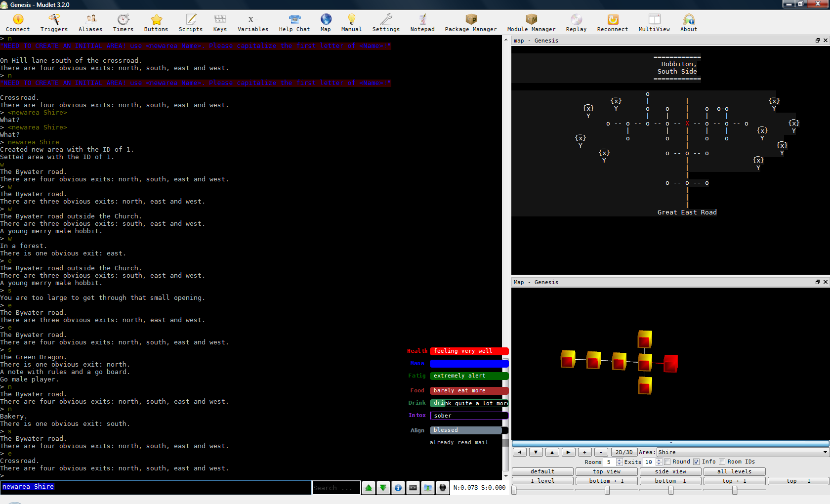Increase the Exits spinner value

point(659,460)
